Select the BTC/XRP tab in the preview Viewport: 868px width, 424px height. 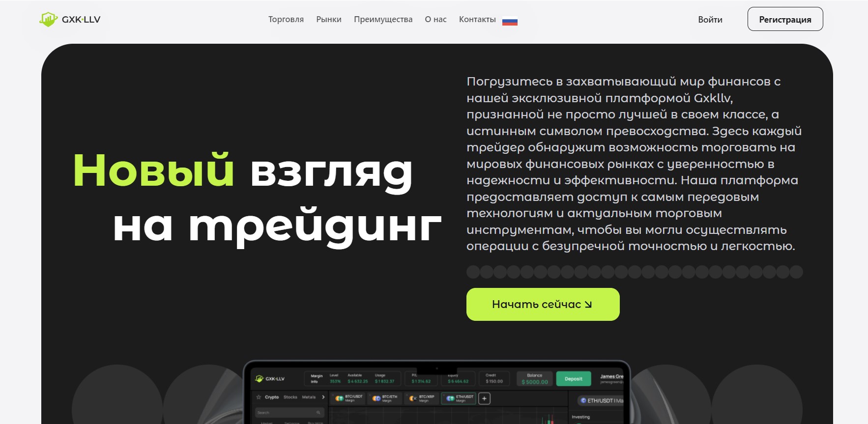[422, 398]
